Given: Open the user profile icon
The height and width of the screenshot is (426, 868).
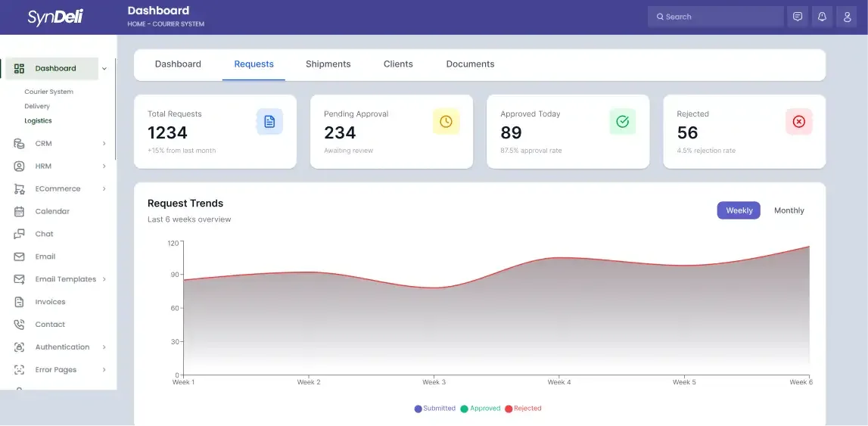Looking at the screenshot, I should point(847,17).
